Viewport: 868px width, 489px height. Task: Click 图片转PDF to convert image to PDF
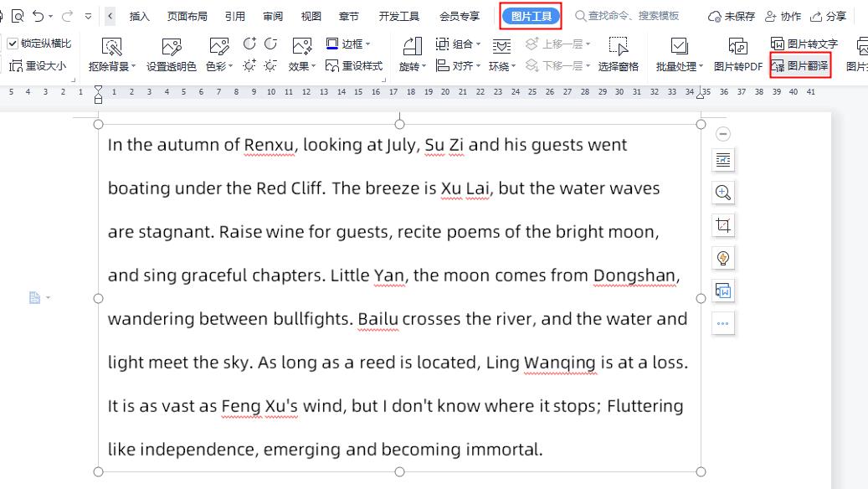point(737,55)
